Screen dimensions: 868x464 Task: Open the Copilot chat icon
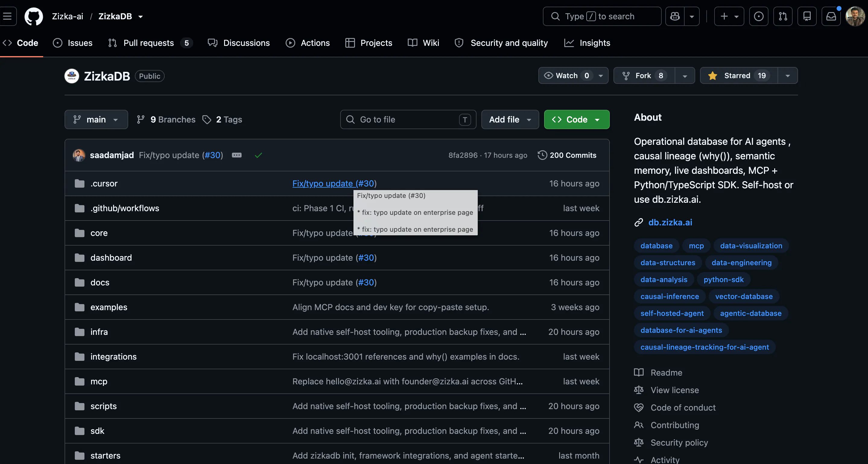(x=675, y=16)
